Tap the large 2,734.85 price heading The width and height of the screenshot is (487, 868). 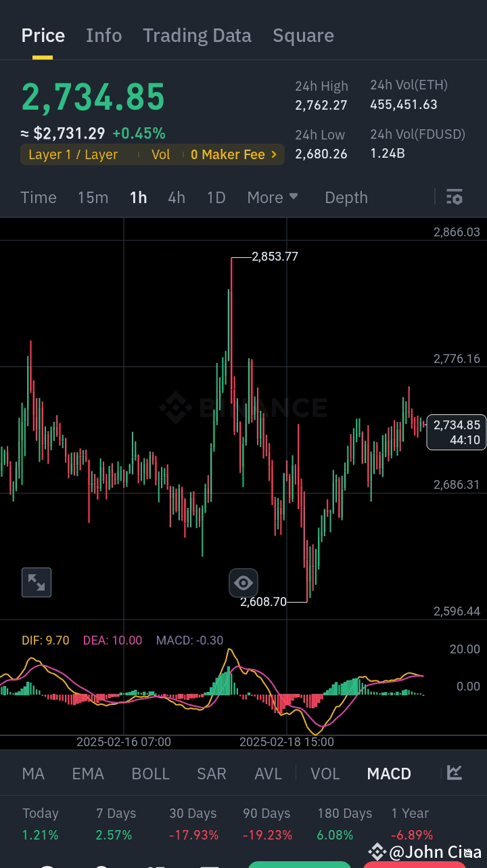coord(93,97)
